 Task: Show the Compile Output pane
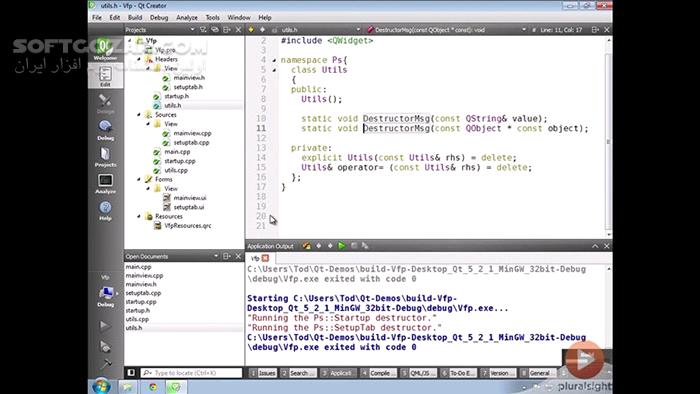(x=378, y=373)
